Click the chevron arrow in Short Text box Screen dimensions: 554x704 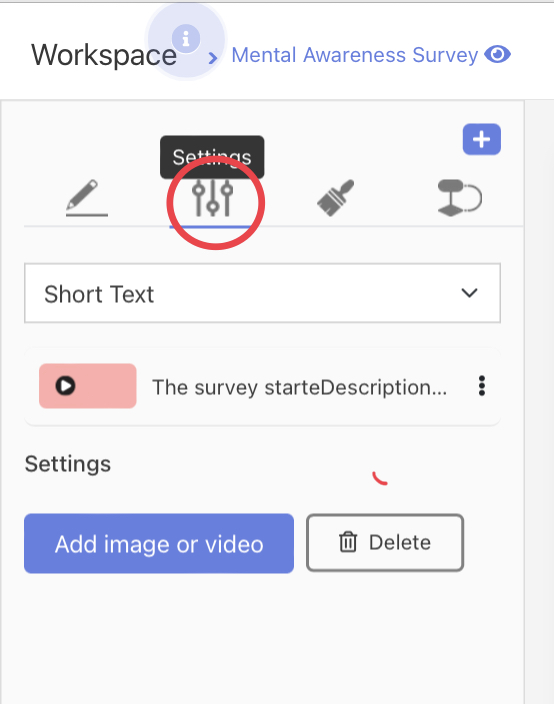pyautogui.click(x=469, y=293)
